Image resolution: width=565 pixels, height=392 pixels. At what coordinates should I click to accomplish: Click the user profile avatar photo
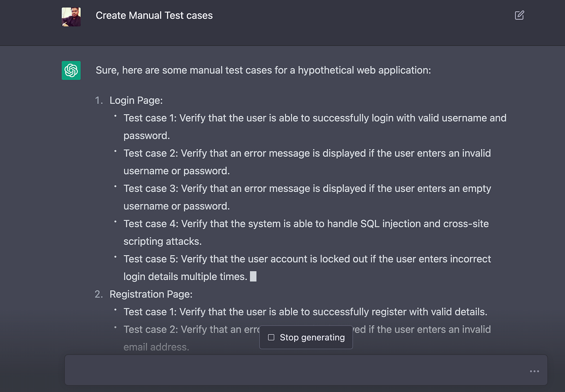point(71,17)
